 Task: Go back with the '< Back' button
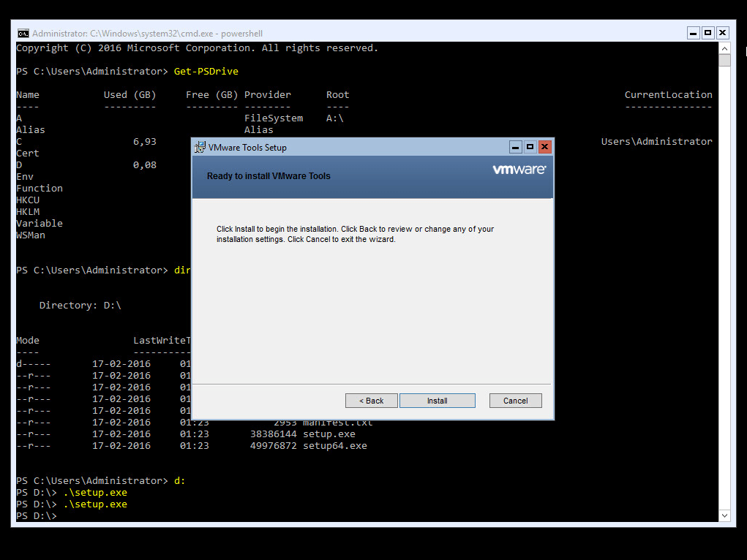[371, 401]
